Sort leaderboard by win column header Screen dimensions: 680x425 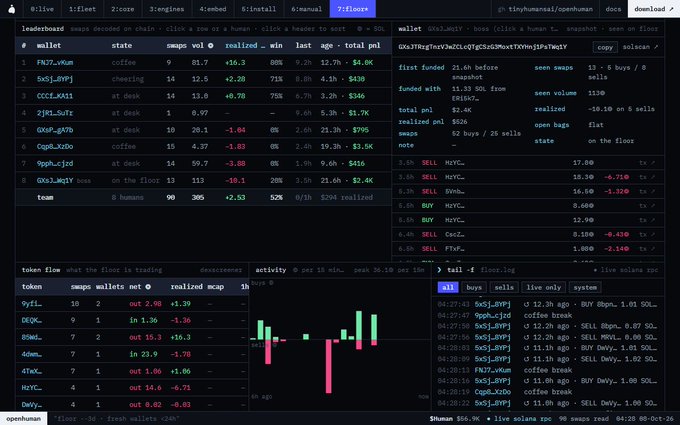276,46
